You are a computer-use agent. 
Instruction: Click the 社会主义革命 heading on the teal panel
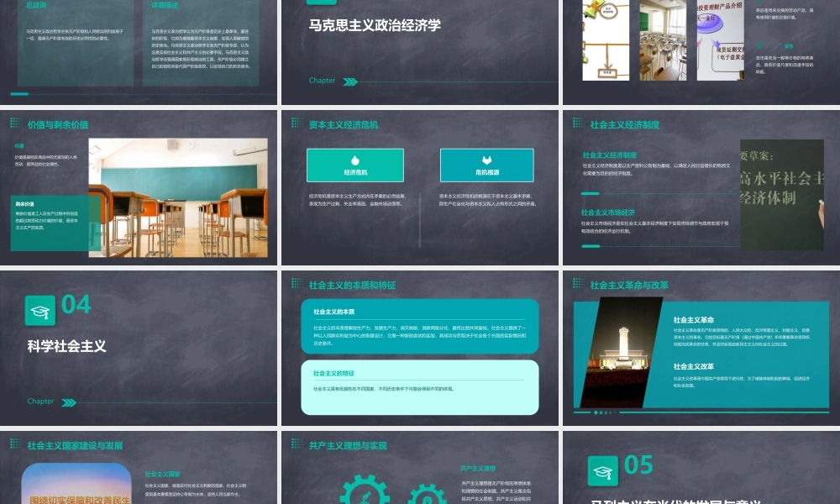coord(693,320)
